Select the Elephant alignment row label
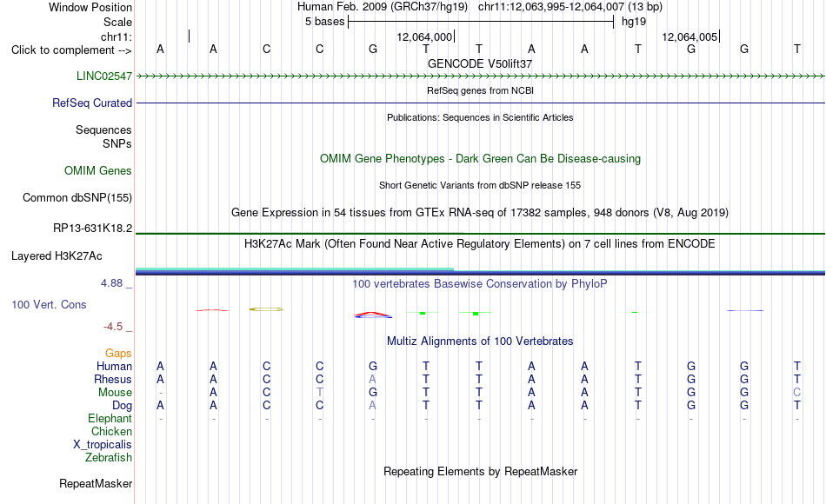 pos(110,418)
